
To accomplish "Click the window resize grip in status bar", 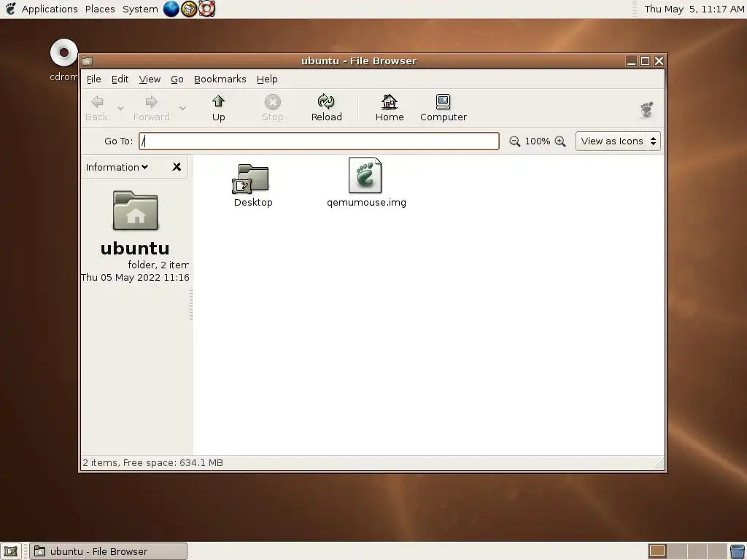I will click(x=659, y=463).
